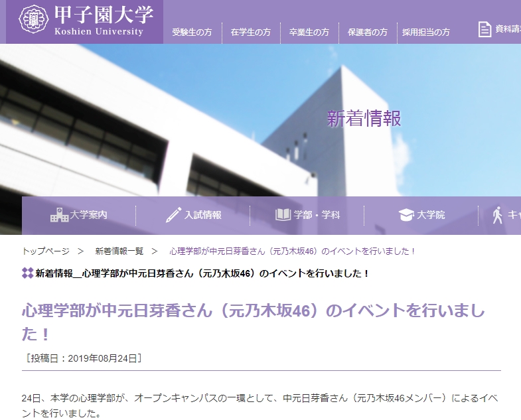Open the 卒業生の方 menu

tap(309, 33)
